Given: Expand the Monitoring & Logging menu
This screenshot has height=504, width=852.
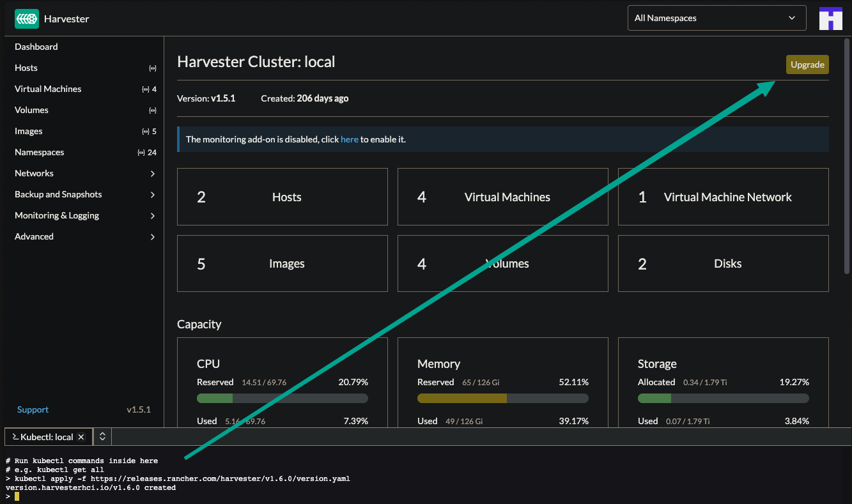Looking at the screenshot, I should click(153, 215).
